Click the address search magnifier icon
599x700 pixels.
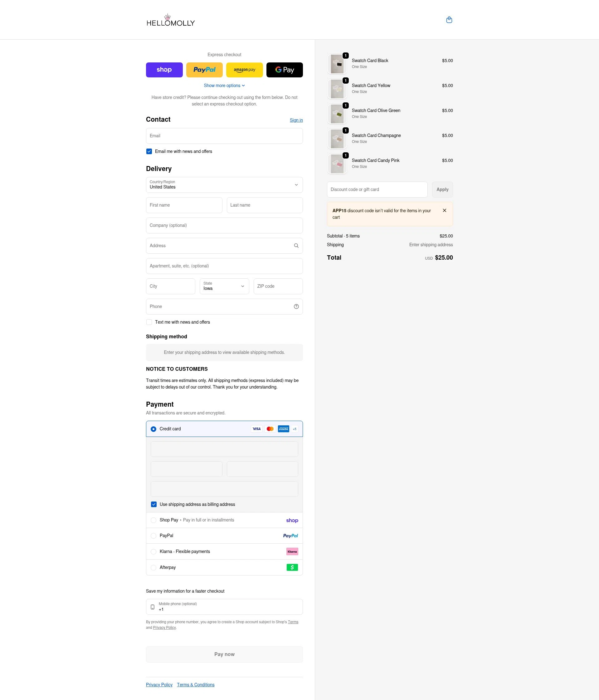pyautogui.click(x=296, y=246)
